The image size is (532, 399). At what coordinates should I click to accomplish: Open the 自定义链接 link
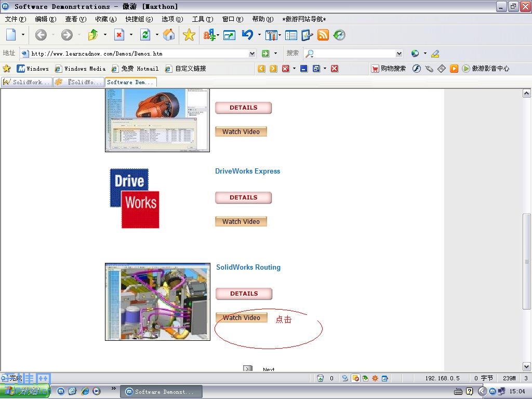(185, 69)
